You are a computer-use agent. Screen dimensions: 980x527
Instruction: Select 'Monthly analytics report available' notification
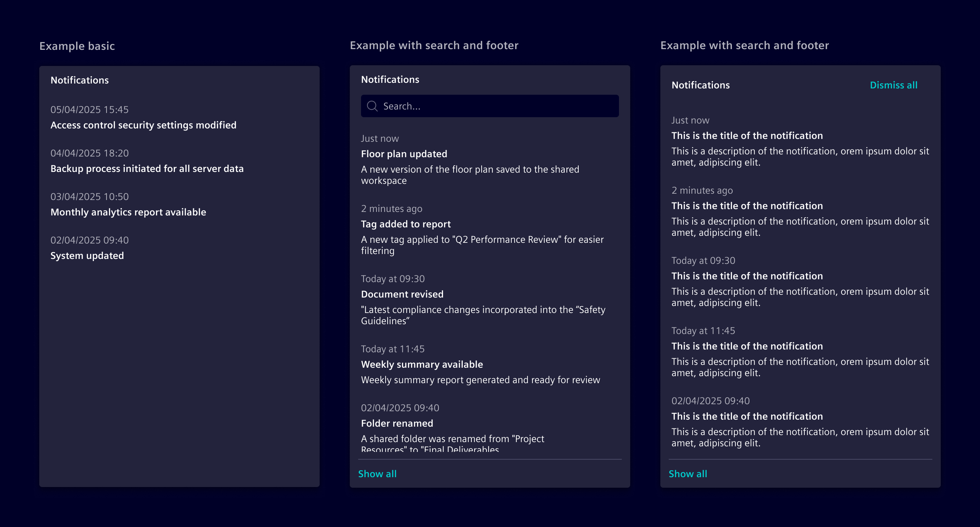(x=128, y=212)
